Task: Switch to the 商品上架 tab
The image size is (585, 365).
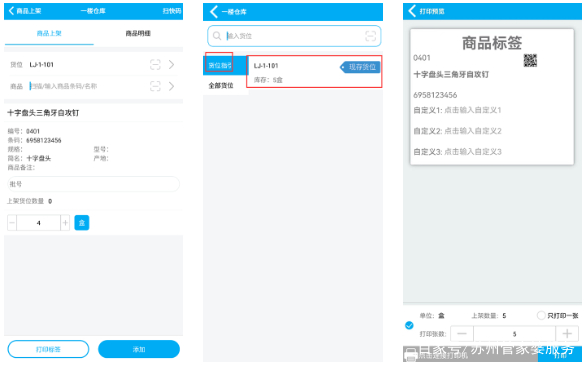Action: click(49, 33)
